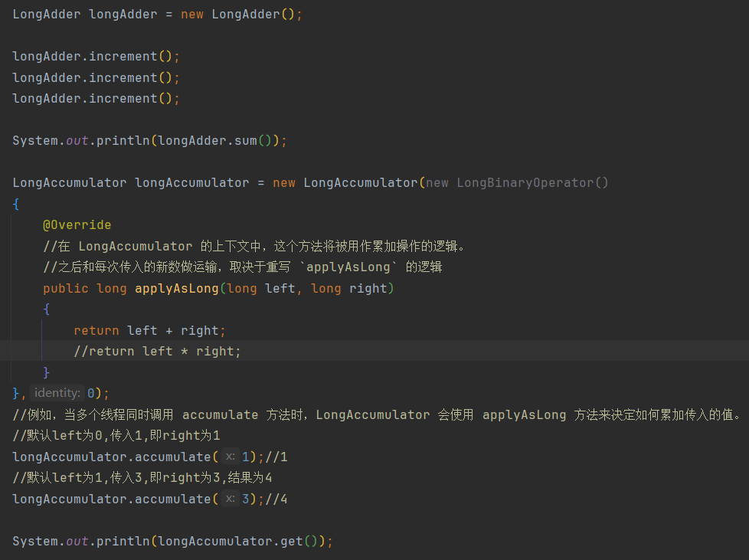
Task: Click the '//例如,当多个线程同时调用' comment line
Action: coord(378,414)
